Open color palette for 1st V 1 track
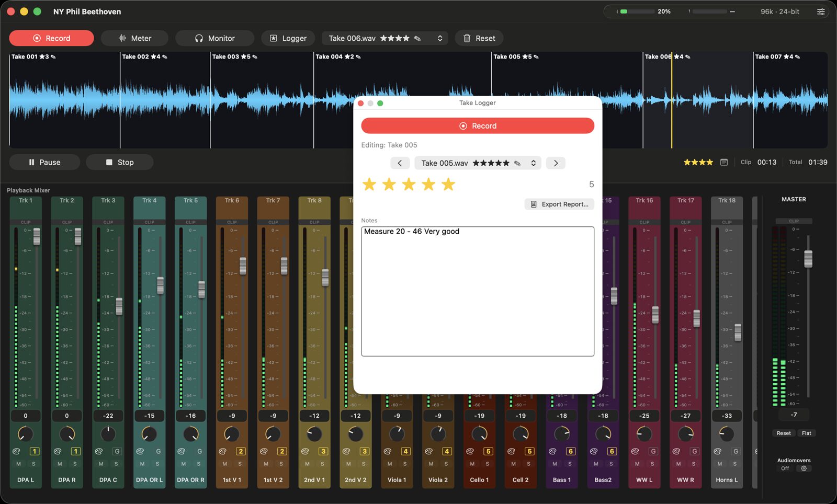 222,451
